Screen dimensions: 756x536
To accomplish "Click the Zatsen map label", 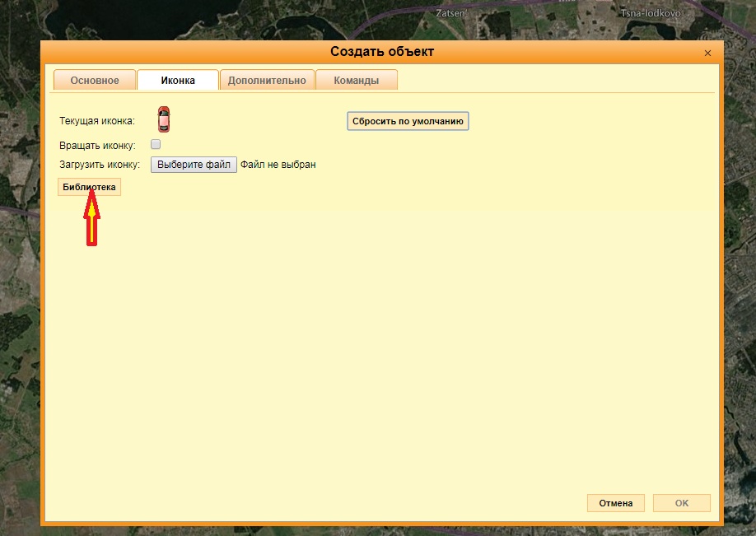I will click(x=451, y=14).
